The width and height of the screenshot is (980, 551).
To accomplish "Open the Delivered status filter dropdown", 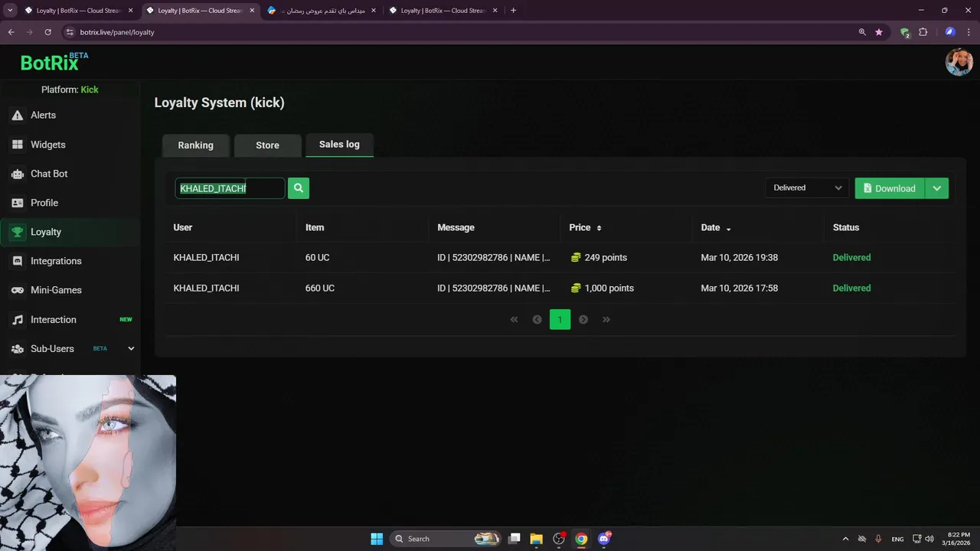I will pos(807,187).
